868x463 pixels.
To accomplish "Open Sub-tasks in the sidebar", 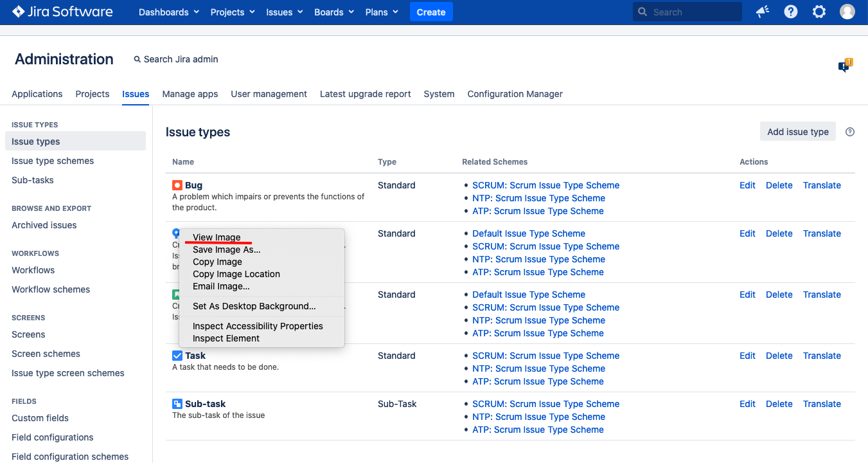I will click(x=33, y=180).
